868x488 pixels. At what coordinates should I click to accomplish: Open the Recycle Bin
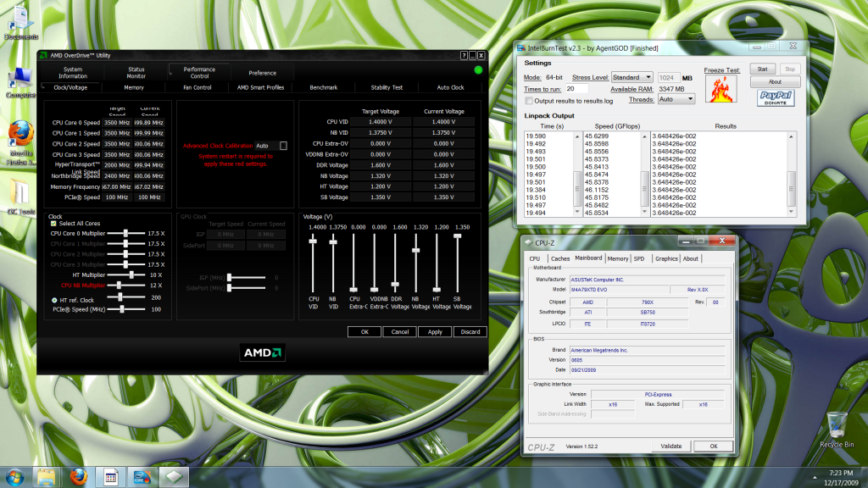tap(837, 430)
